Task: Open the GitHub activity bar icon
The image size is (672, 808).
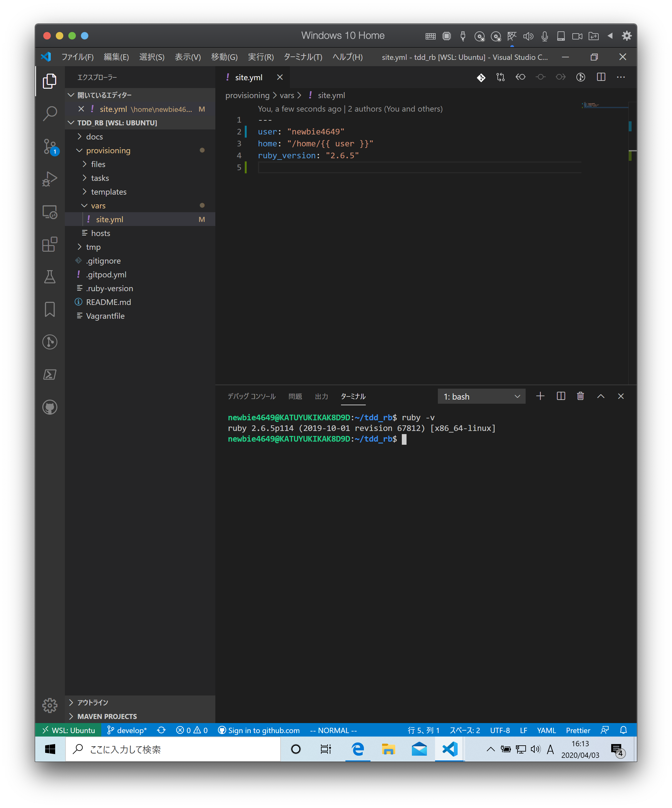Action: (x=50, y=407)
